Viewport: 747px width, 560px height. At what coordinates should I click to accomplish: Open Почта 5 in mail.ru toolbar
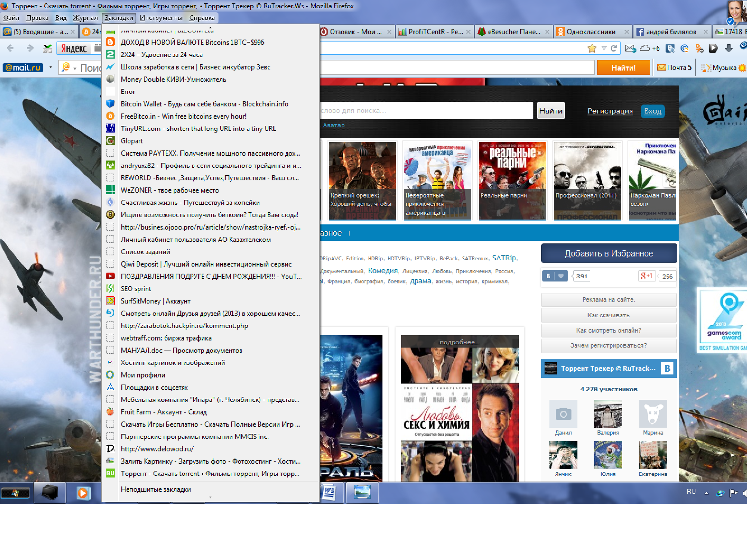coord(674,68)
